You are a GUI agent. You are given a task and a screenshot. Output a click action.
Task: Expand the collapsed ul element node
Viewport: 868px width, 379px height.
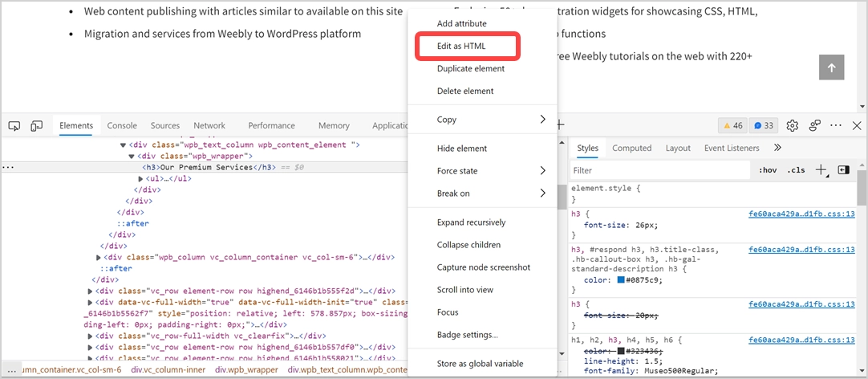(140, 178)
